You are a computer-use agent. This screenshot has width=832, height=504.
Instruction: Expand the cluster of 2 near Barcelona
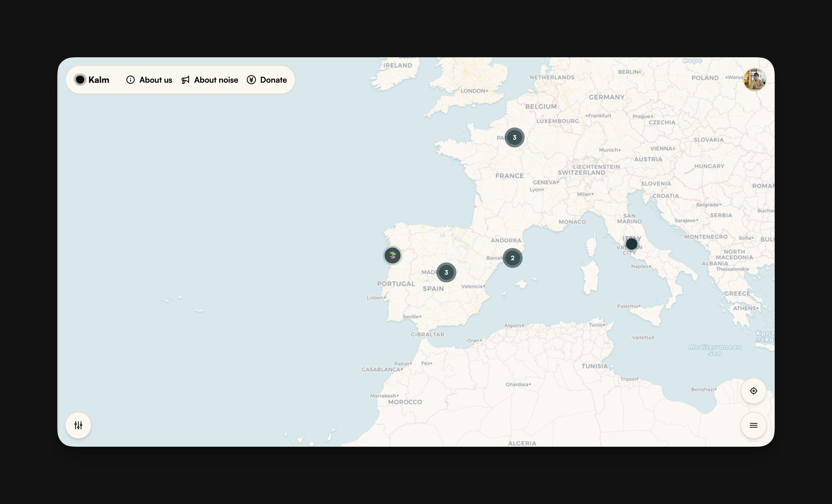point(512,258)
